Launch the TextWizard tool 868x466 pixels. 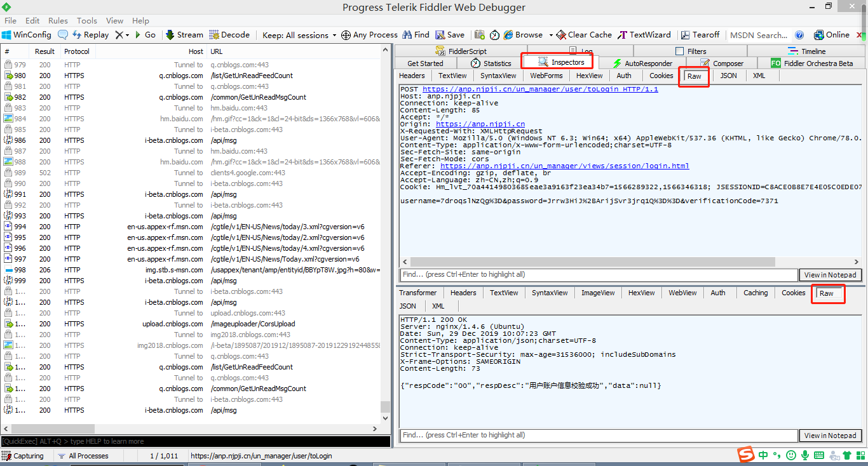point(644,34)
